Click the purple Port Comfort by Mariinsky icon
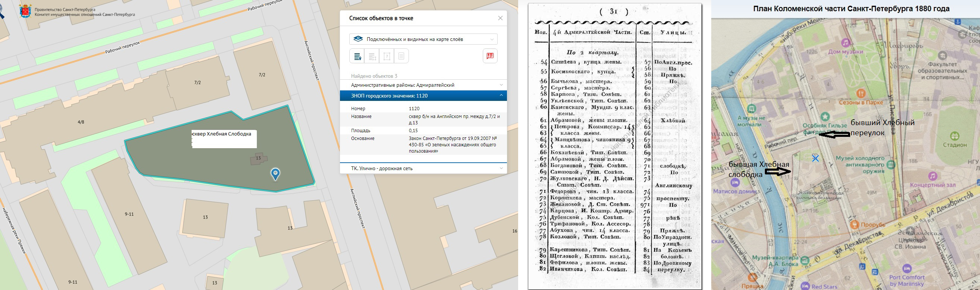 pyautogui.click(x=907, y=269)
